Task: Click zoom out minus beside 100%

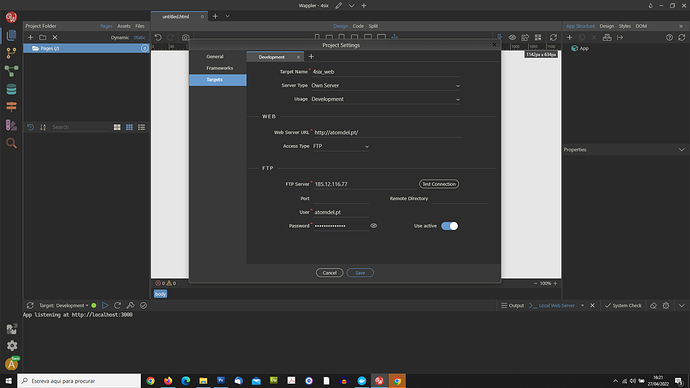Action: click(x=536, y=283)
